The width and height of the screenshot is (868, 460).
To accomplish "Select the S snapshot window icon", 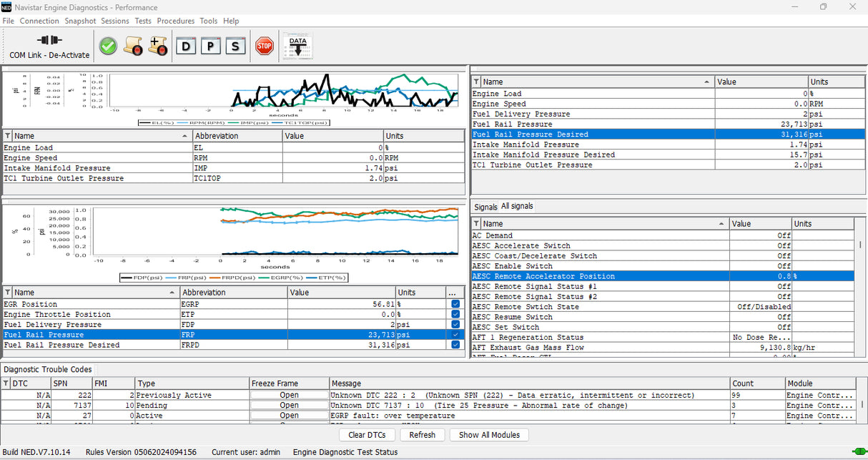I will pos(235,46).
